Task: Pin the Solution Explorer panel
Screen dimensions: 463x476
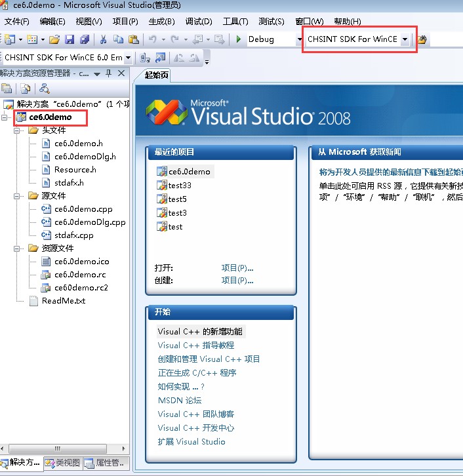Action: tap(108, 73)
